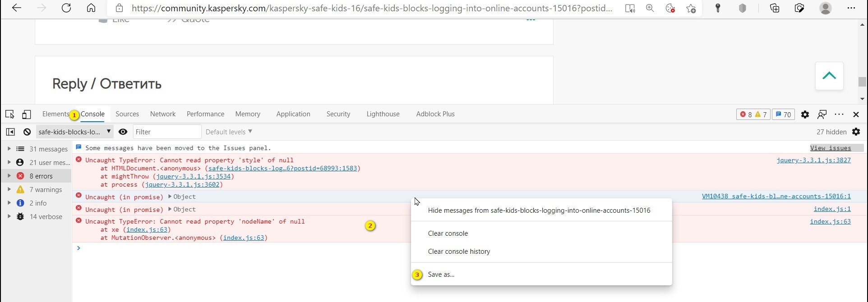Choose Clear console menu entry

click(448, 233)
